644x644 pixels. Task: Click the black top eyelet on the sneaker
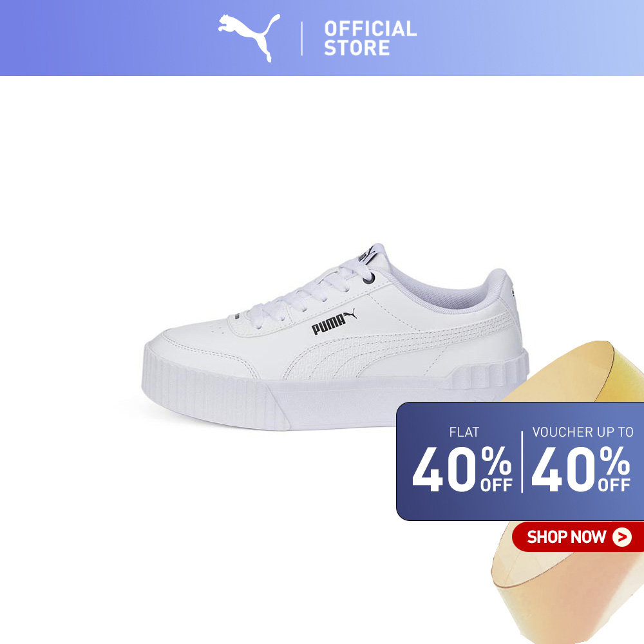tap(369, 278)
